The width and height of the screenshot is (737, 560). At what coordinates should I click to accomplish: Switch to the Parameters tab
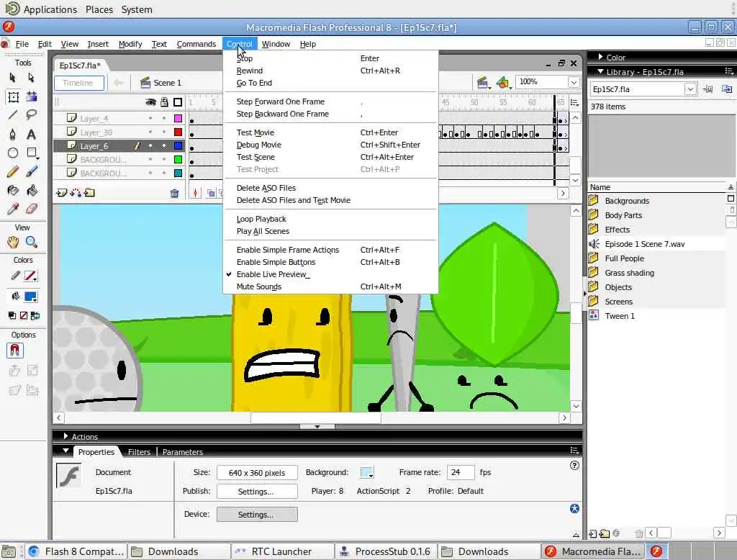click(182, 452)
